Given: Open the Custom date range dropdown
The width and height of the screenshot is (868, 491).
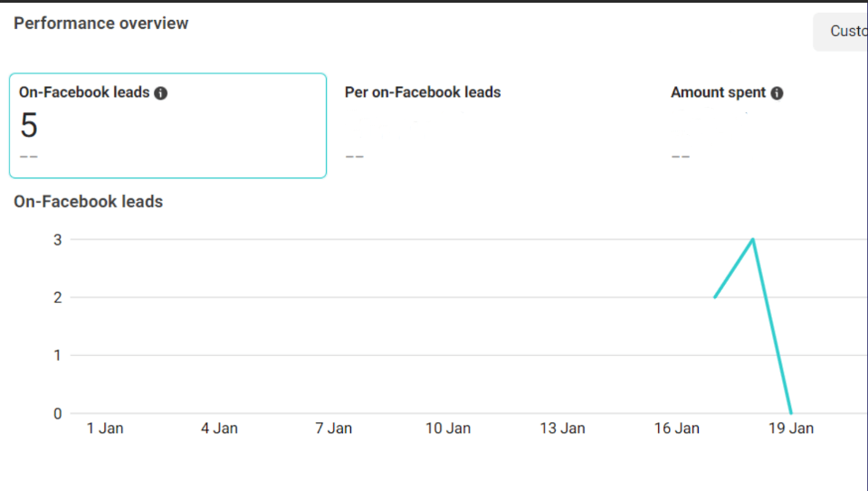Looking at the screenshot, I should click(x=842, y=32).
